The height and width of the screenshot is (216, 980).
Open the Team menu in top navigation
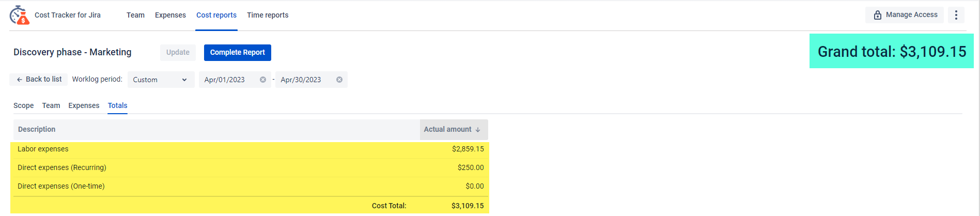[x=135, y=15]
